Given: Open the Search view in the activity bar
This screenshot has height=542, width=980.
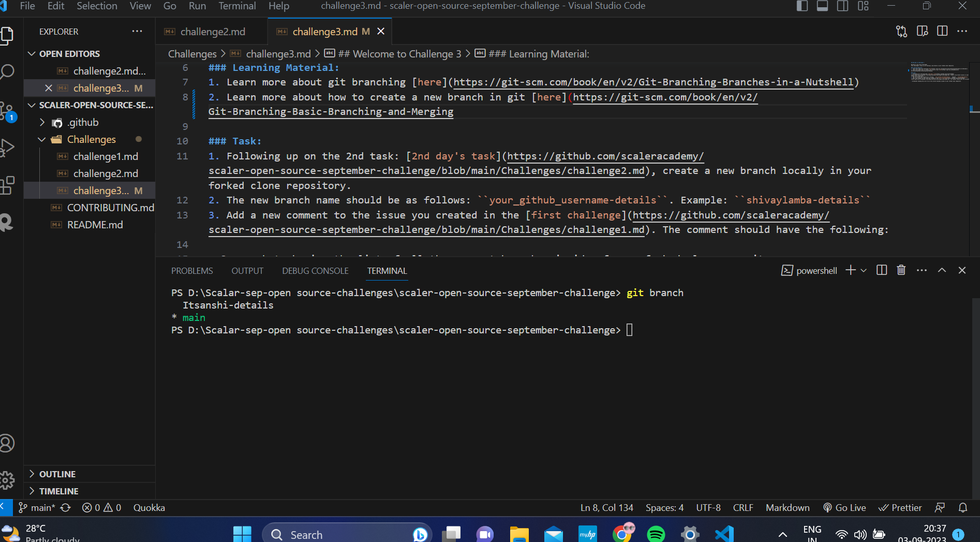Looking at the screenshot, I should [8, 71].
